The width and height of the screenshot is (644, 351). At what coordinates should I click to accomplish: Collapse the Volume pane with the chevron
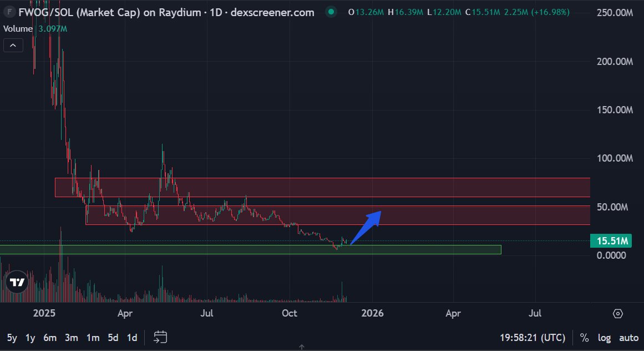click(x=13, y=45)
